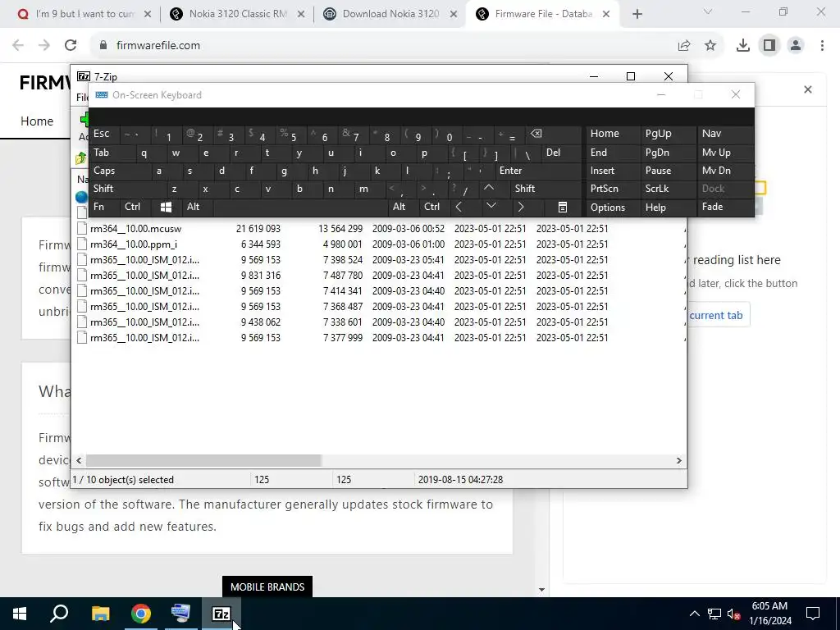This screenshot has width=840, height=630.
Task: Share this page icon in address bar
Action: click(x=684, y=46)
